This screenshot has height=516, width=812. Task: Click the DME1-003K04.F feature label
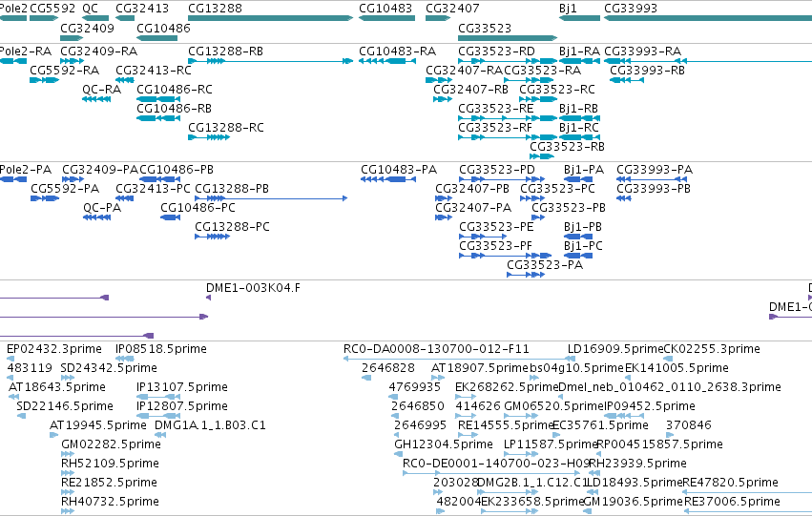pos(253,288)
